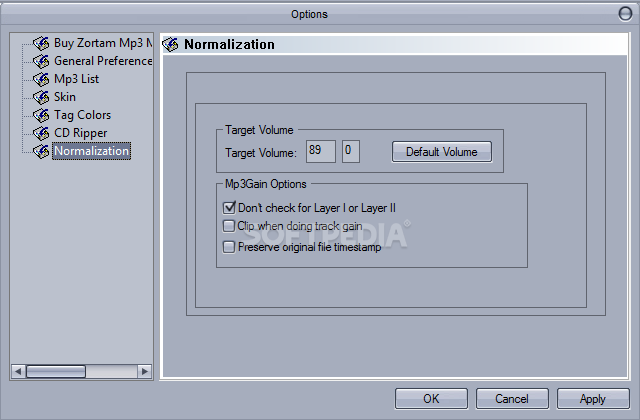
Task: Close the Options window with round button
Action: coord(625,13)
